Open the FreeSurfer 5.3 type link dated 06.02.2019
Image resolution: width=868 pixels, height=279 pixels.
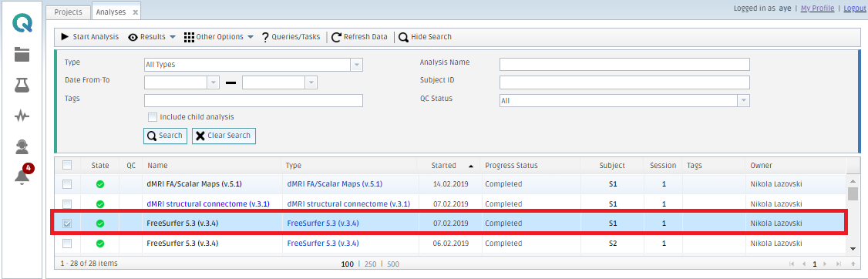(x=323, y=243)
